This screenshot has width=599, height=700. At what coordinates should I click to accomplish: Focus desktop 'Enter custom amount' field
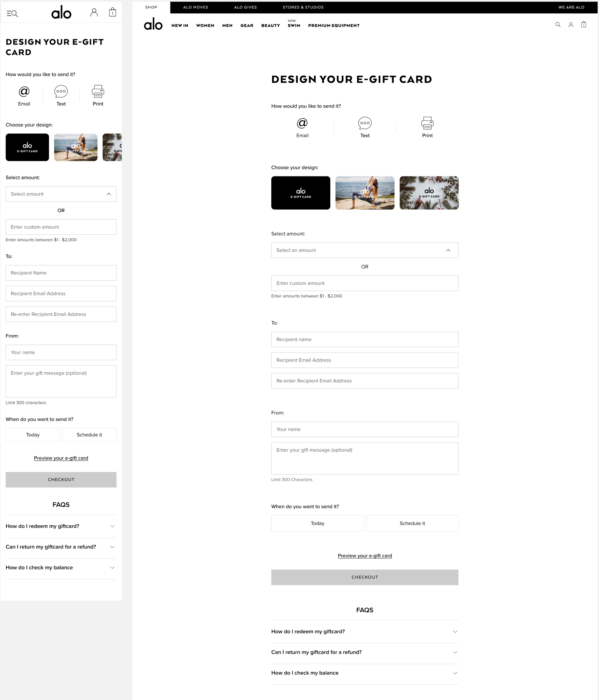(x=365, y=283)
